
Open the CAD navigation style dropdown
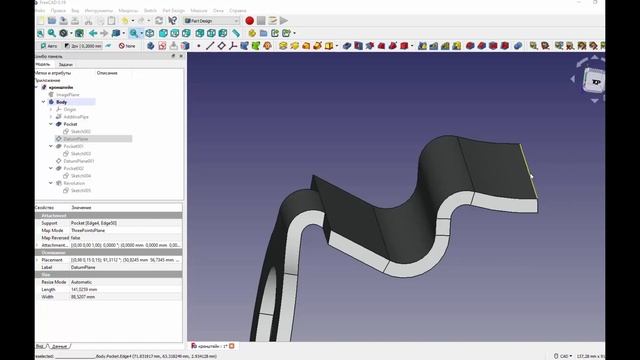click(563, 356)
